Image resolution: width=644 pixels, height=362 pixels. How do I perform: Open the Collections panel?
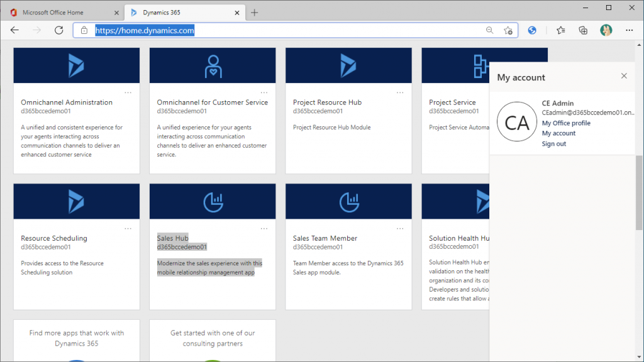click(583, 30)
